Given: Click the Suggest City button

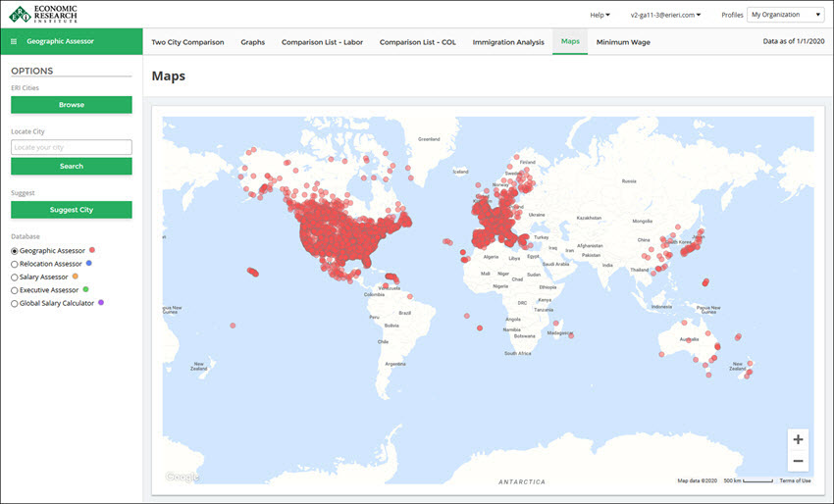Looking at the screenshot, I should (72, 210).
